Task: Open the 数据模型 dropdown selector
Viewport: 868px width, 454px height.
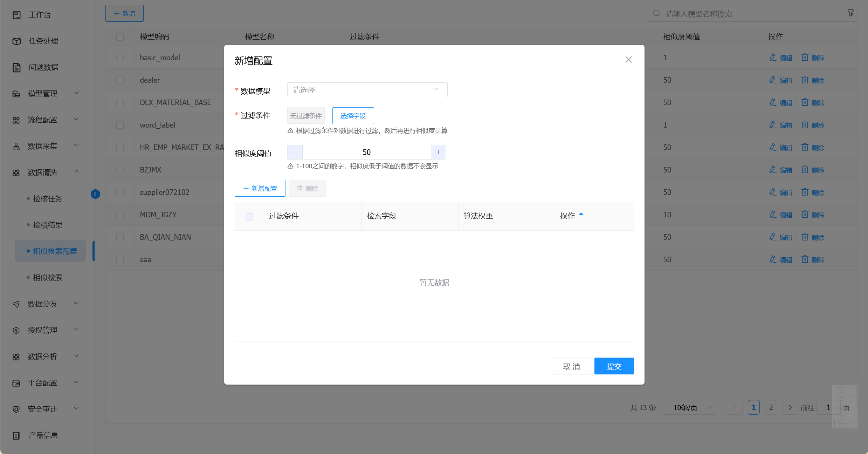Action: pyautogui.click(x=367, y=90)
